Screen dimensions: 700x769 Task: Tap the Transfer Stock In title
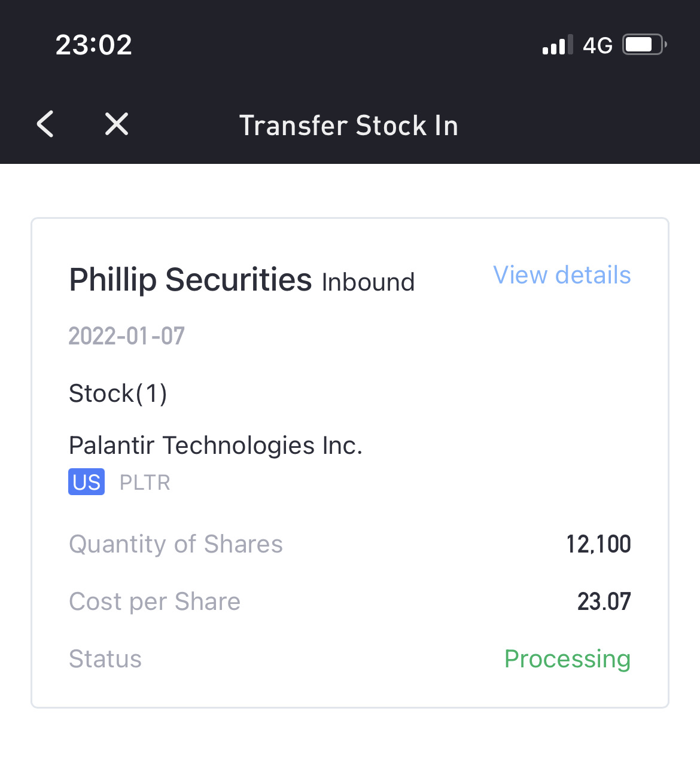point(349,126)
